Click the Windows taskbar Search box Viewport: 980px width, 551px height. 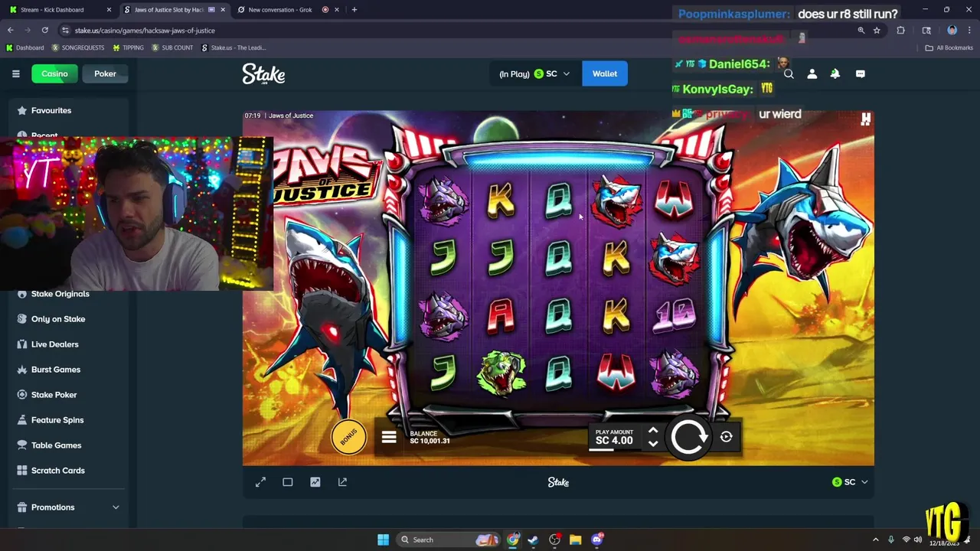449,540
